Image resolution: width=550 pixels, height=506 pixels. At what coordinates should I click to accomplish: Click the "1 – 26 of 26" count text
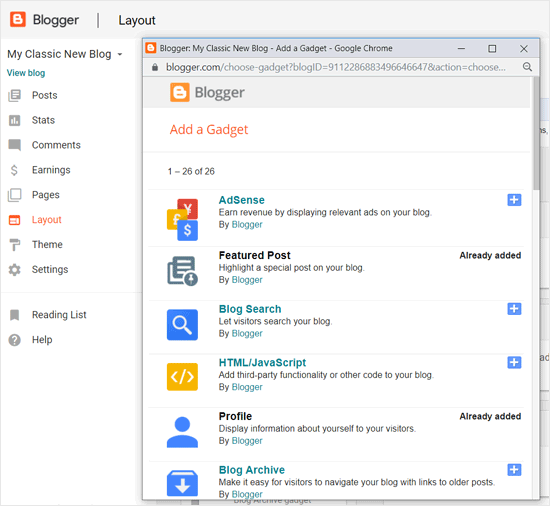[191, 171]
